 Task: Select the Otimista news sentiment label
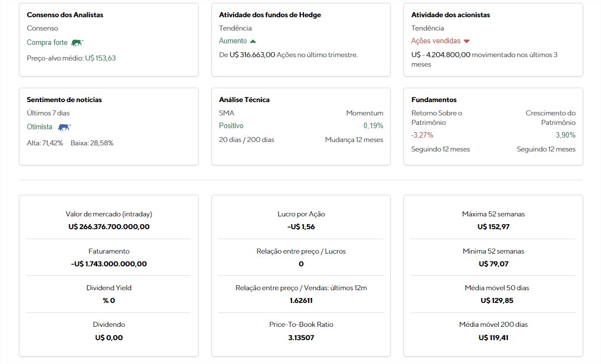pyautogui.click(x=39, y=127)
